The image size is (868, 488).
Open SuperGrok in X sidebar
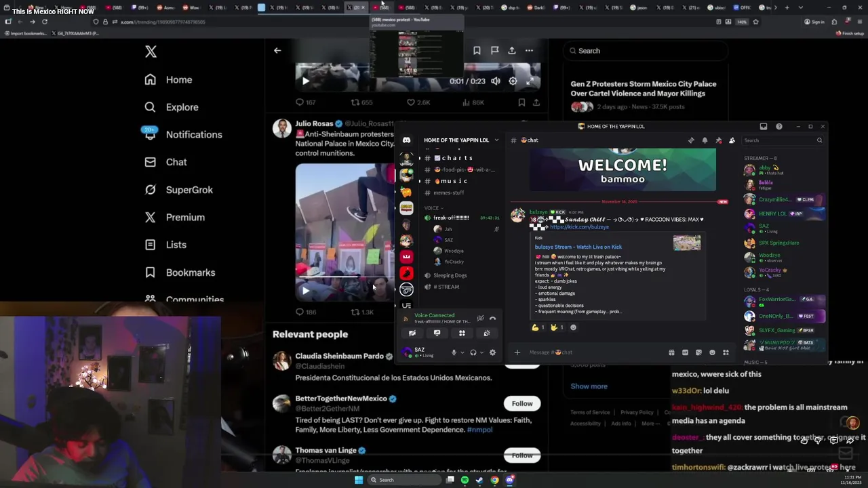(x=179, y=190)
